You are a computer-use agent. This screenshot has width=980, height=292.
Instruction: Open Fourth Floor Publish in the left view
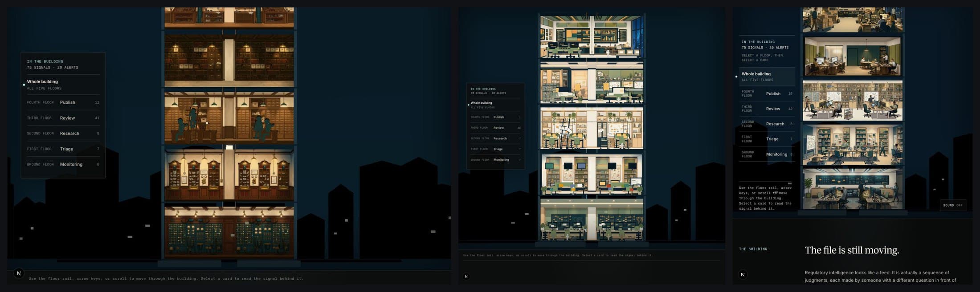pos(62,102)
